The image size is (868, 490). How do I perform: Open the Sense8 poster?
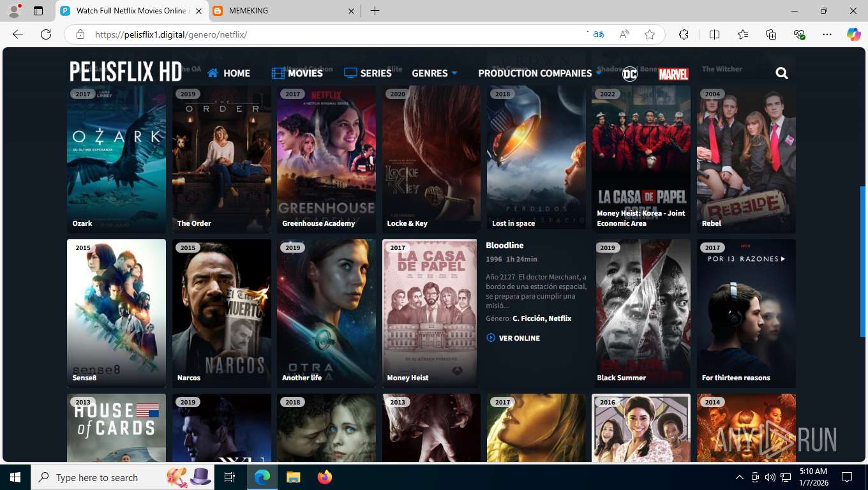coord(116,313)
